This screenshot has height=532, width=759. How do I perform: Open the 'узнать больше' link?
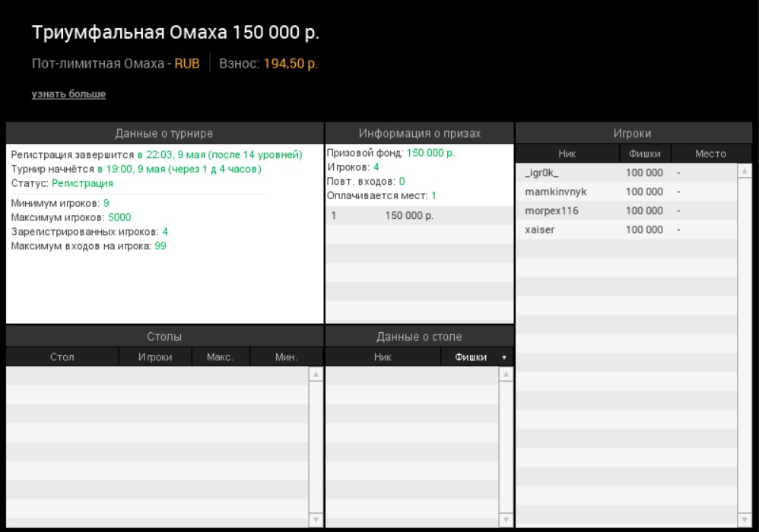(x=68, y=94)
